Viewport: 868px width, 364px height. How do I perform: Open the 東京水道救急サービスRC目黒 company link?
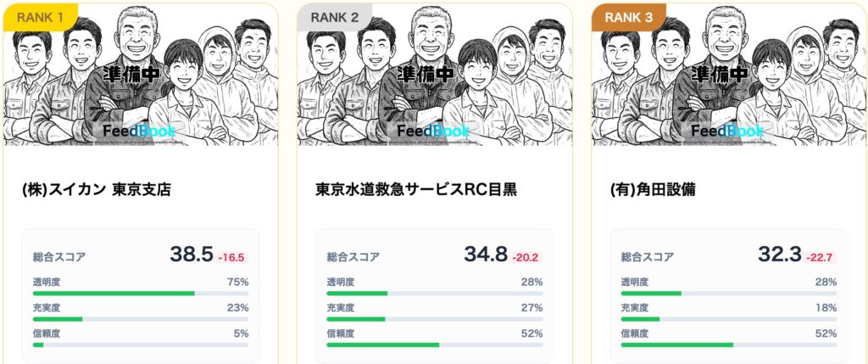click(x=415, y=189)
